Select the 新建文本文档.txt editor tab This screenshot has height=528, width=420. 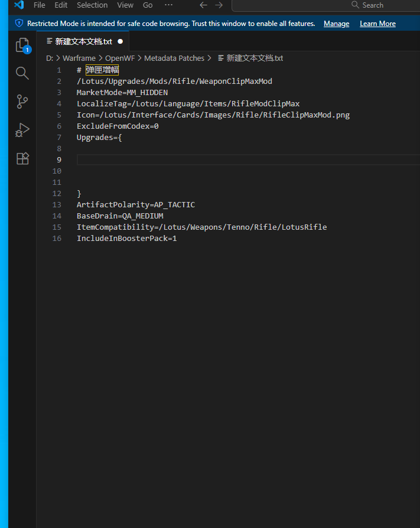point(83,42)
